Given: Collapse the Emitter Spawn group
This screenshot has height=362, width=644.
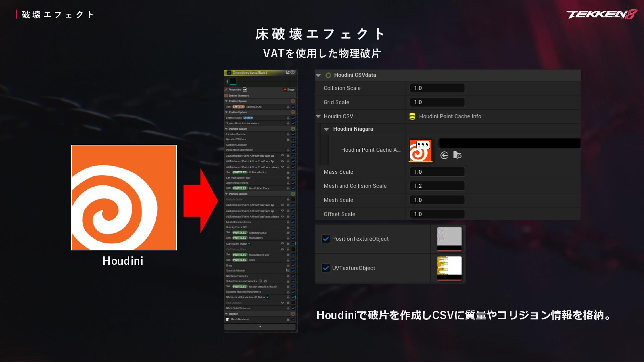Looking at the screenshot, I should click(226, 101).
